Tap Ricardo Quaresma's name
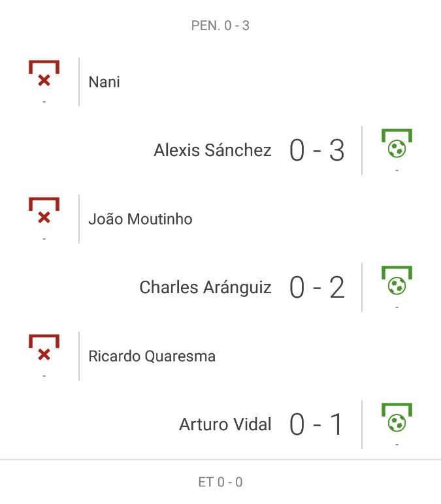The height and width of the screenshot is (504, 441). coord(152,356)
